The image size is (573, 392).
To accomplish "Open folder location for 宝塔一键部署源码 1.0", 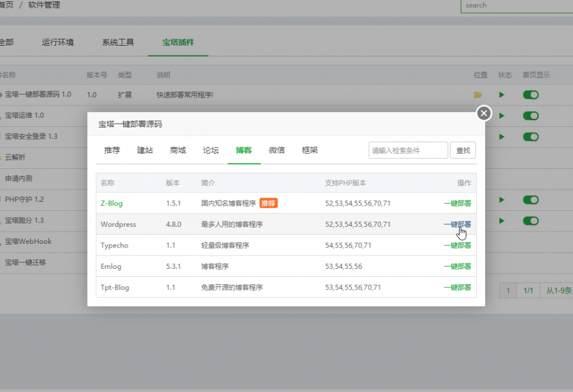I will 478,95.
